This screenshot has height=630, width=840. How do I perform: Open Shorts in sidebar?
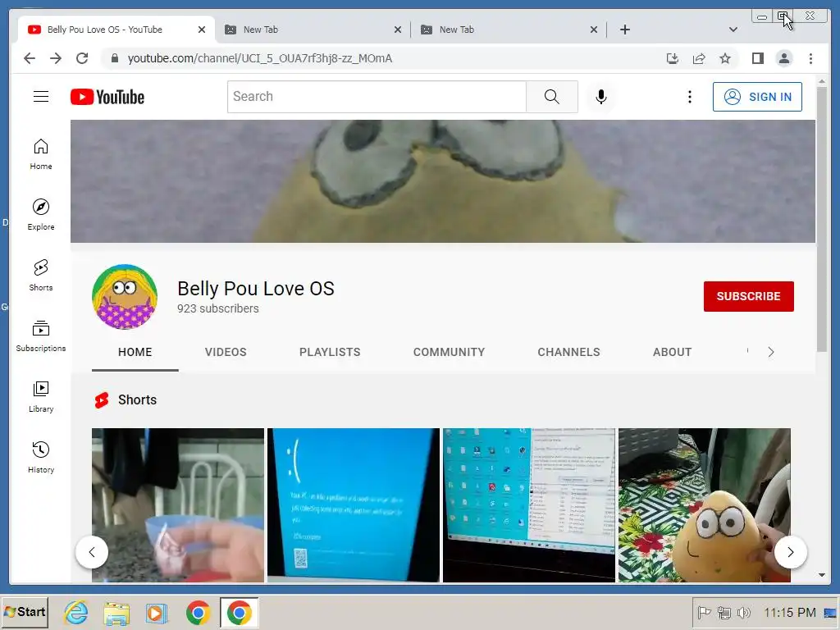point(41,276)
